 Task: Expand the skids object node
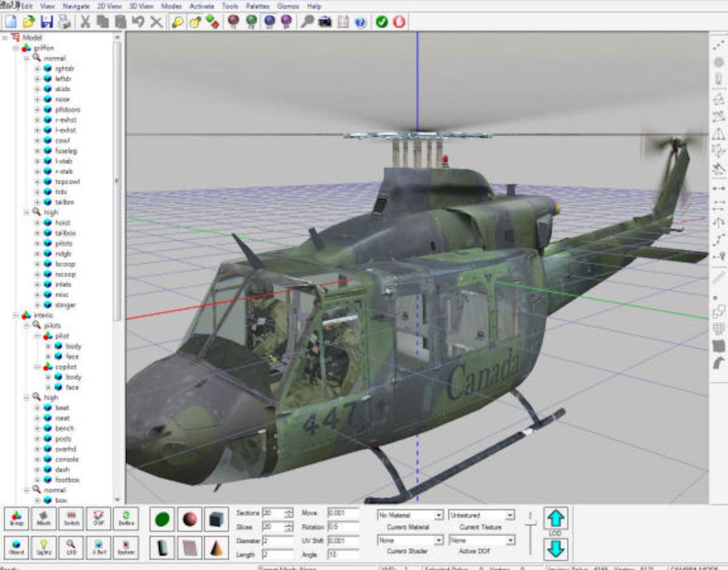(38, 89)
